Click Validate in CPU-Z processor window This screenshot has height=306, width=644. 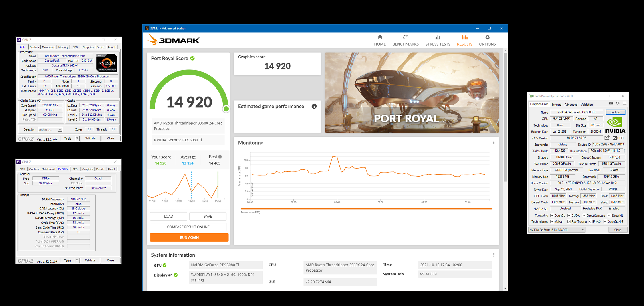coord(90,138)
